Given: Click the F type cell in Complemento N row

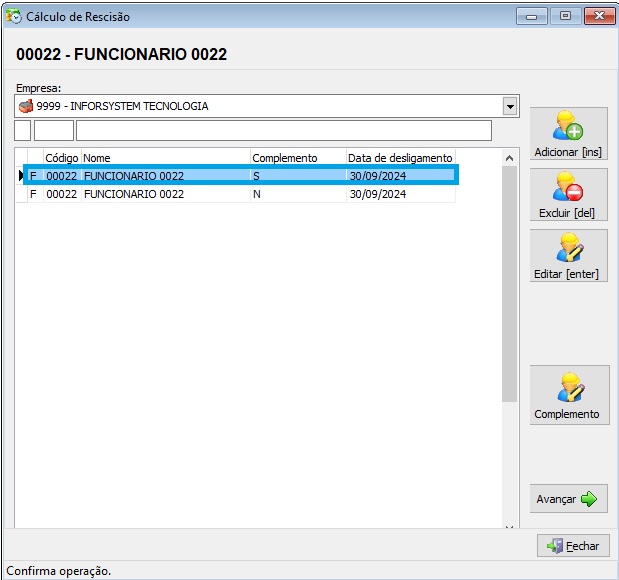Looking at the screenshot, I should 35,194.
